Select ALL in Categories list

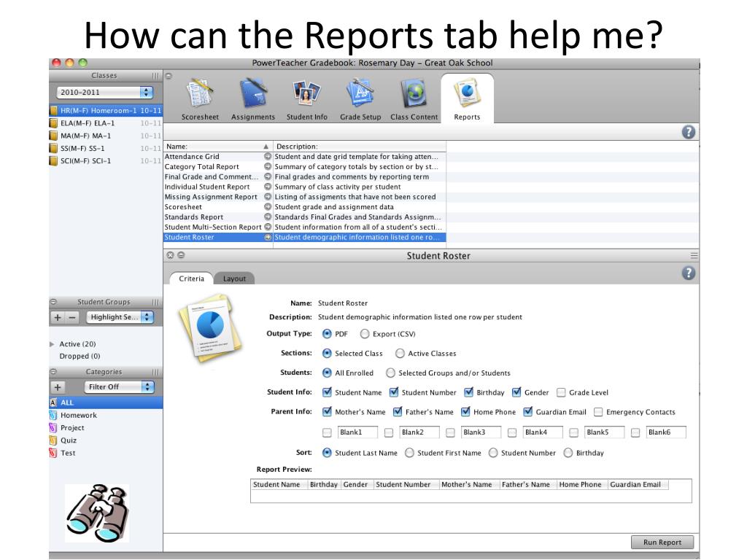point(106,402)
